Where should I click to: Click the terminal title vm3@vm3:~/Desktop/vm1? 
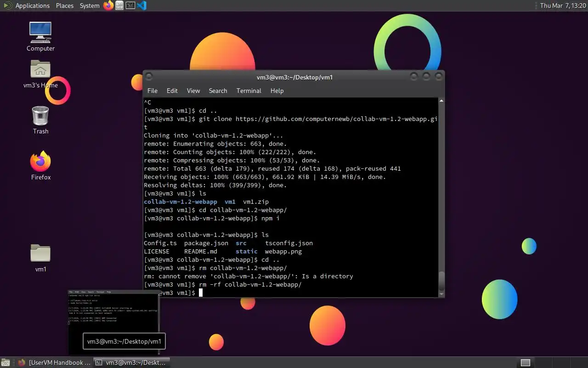click(x=294, y=77)
